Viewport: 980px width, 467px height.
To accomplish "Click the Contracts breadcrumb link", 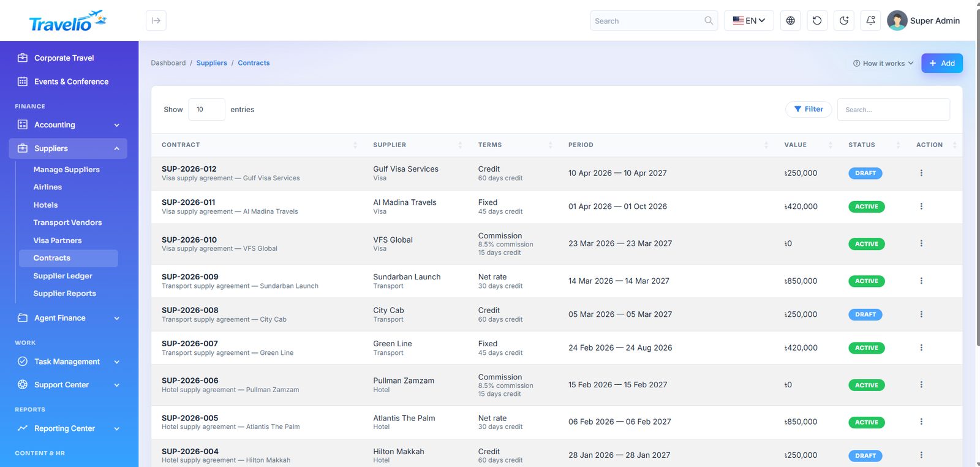I will [x=254, y=63].
